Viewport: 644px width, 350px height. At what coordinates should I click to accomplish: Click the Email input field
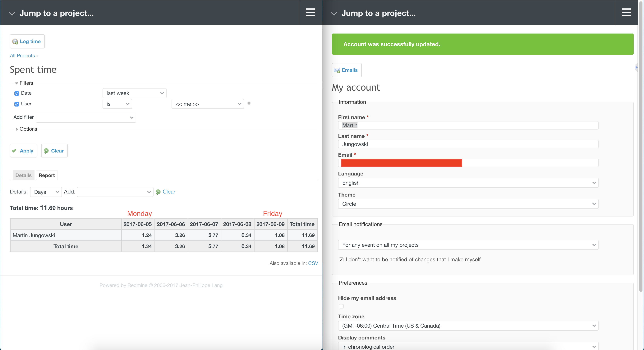[468, 163]
